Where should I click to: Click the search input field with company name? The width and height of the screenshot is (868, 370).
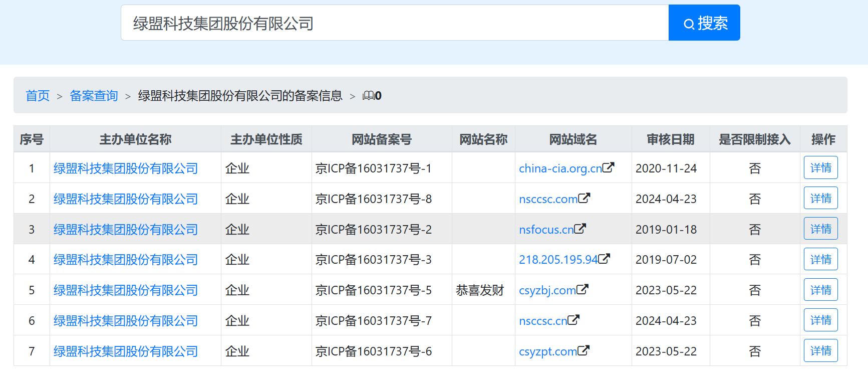click(x=394, y=23)
